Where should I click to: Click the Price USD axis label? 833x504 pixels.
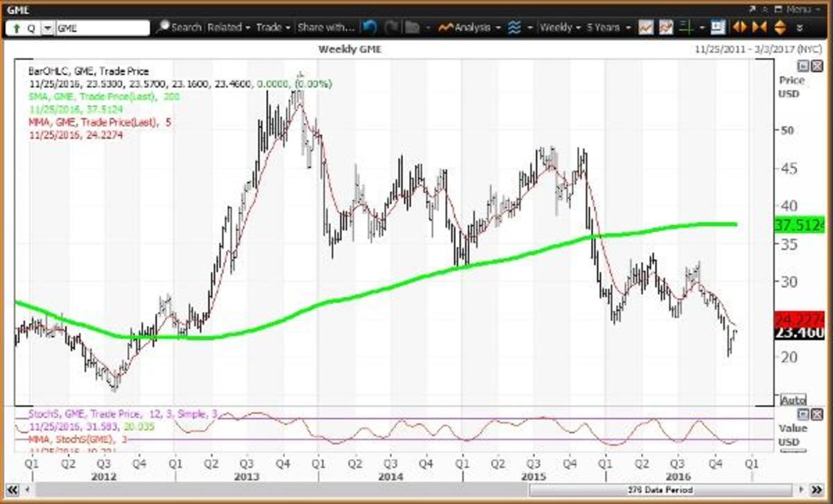[791, 86]
